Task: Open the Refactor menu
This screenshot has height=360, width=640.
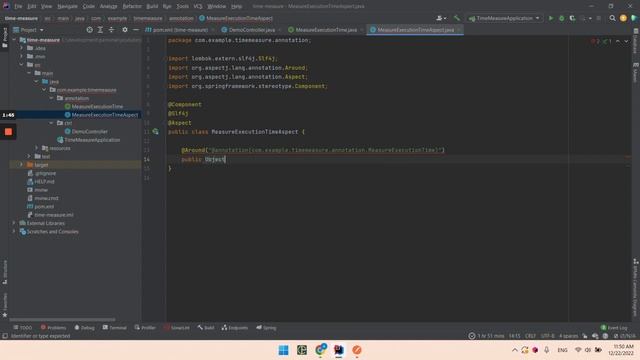Action: (x=132, y=6)
